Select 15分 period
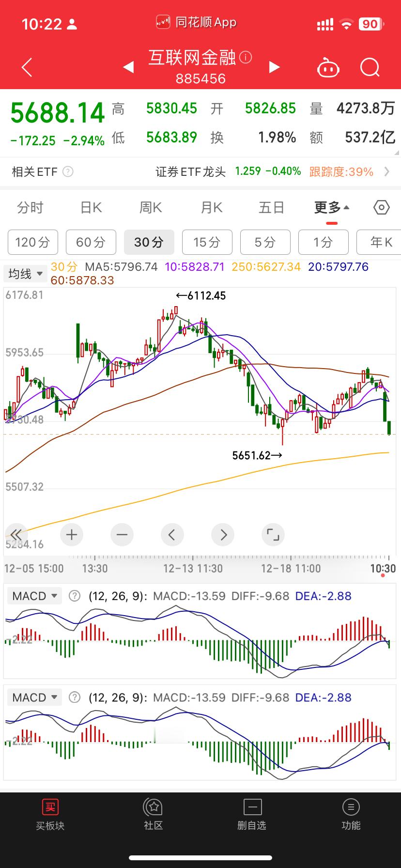401x868 pixels. click(x=207, y=242)
